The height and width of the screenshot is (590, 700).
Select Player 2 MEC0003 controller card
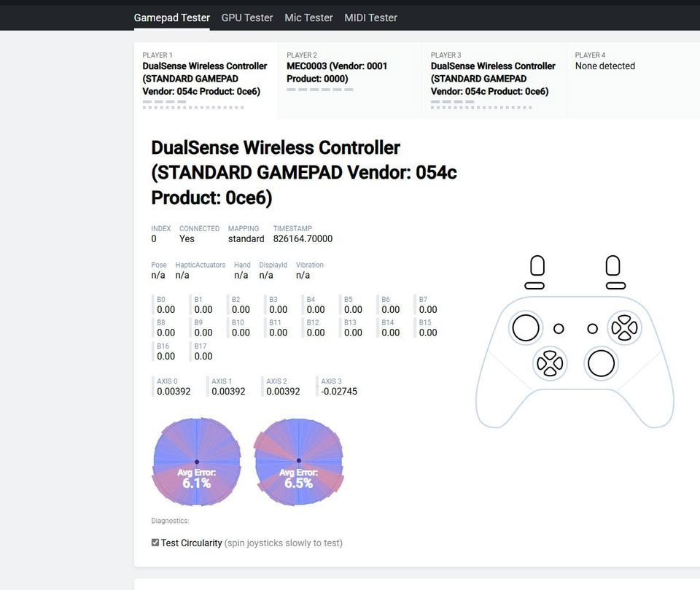349,80
